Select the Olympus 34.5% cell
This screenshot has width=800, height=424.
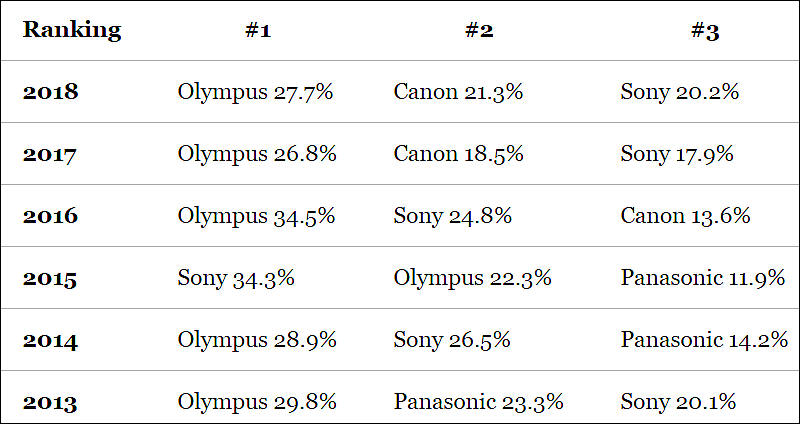pos(256,216)
